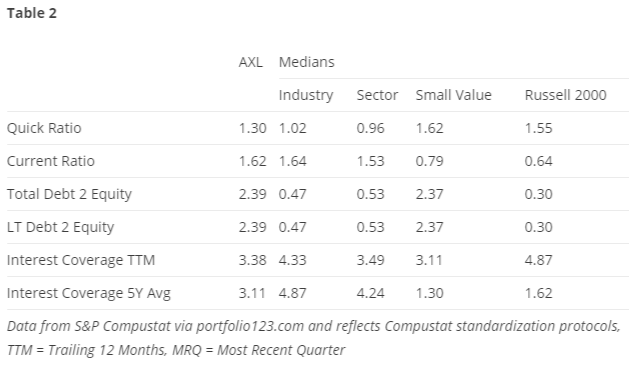Viewport: 629px width, 365px height.
Task: Click the Total Debt 2 Equity label
Action: [x=69, y=195]
